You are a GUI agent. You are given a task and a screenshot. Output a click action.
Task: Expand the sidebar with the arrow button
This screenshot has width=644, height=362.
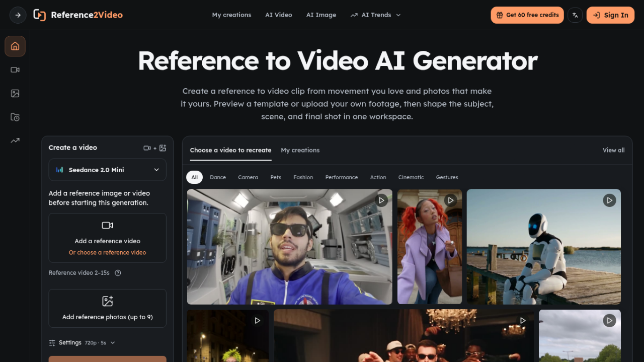18,15
